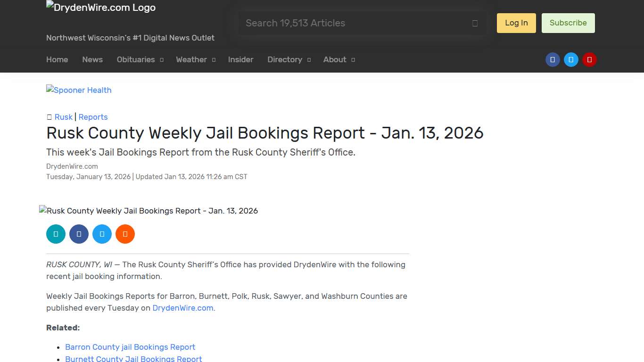Viewport: 644px width, 362px height.
Task: Click the Log In button
Action: (x=516, y=23)
